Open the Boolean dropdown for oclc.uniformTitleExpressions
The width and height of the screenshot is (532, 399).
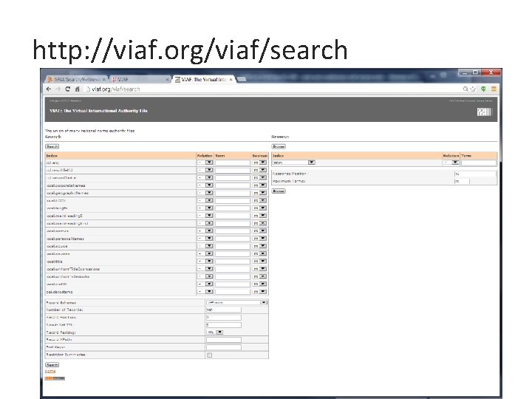coord(259,269)
